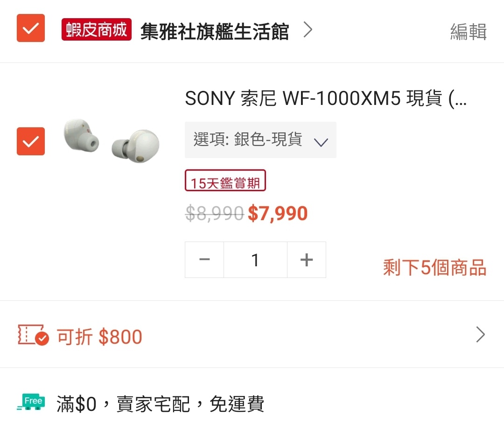Viewport: 504px width, 430px height.
Task: Tap the discounted price $7,990
Action: [x=278, y=214]
